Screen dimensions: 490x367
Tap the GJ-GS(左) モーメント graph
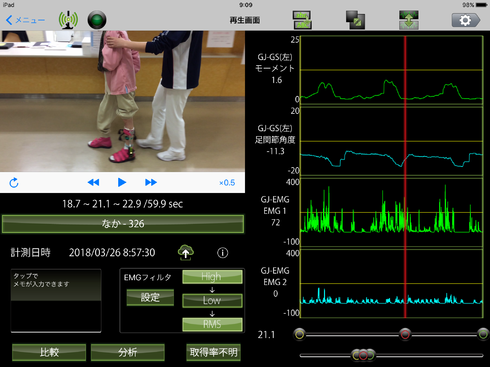pos(392,71)
